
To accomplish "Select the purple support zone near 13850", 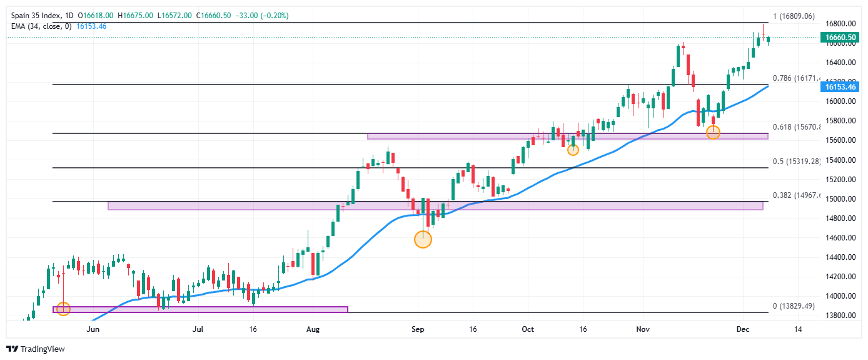I will point(200,309).
